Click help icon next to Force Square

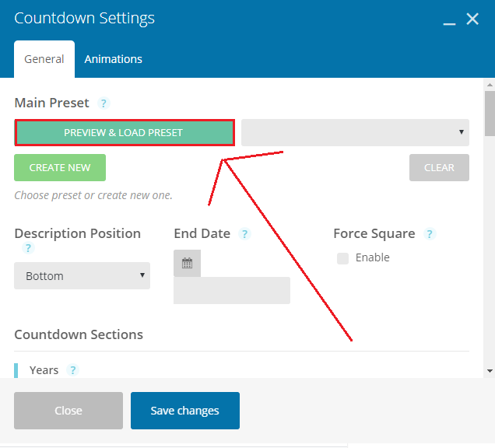(x=429, y=234)
